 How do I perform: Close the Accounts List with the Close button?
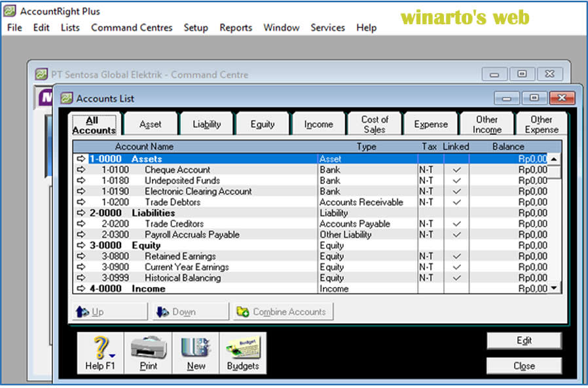pyautogui.click(x=524, y=366)
